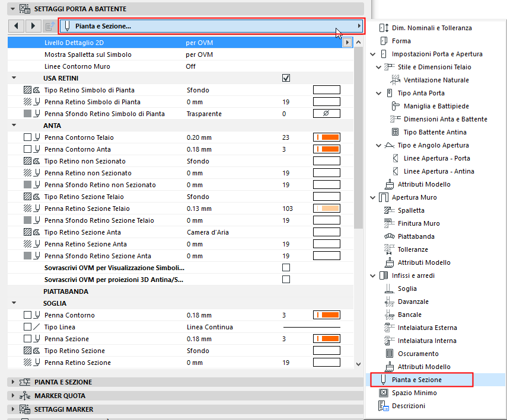Open the Pianta e Sezione... page selector

212,26
